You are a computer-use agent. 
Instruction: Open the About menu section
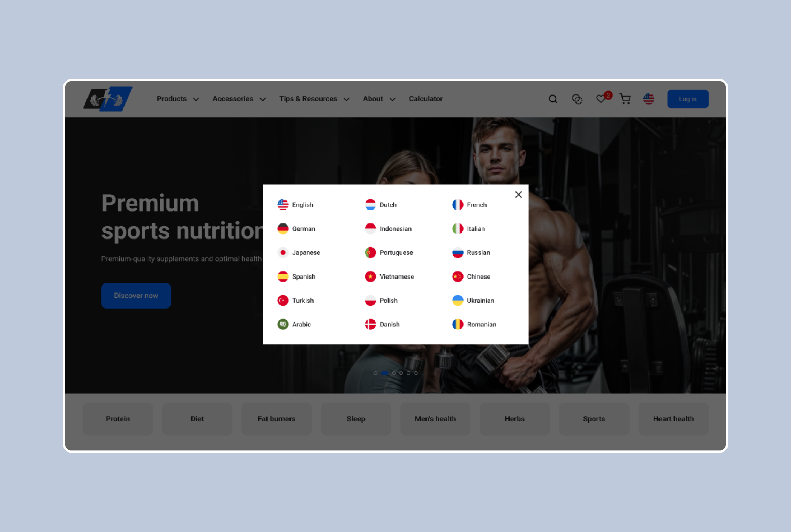[378, 99]
